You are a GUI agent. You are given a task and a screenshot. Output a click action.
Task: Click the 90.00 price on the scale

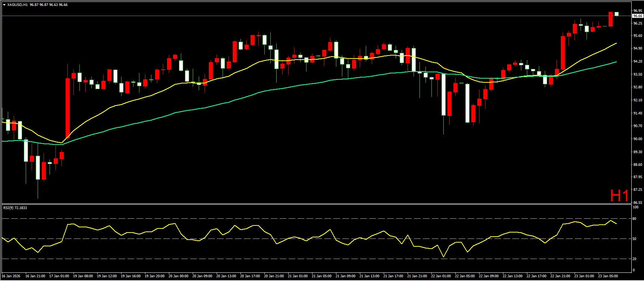(x=637, y=139)
